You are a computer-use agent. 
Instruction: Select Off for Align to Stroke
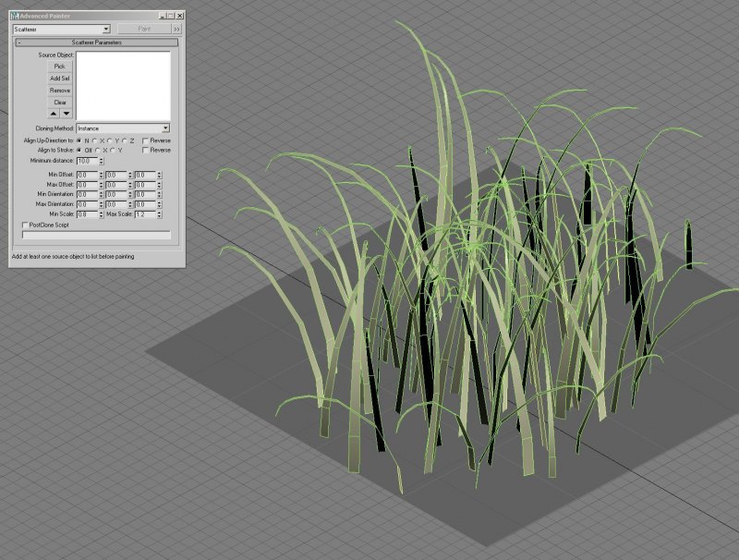79,151
